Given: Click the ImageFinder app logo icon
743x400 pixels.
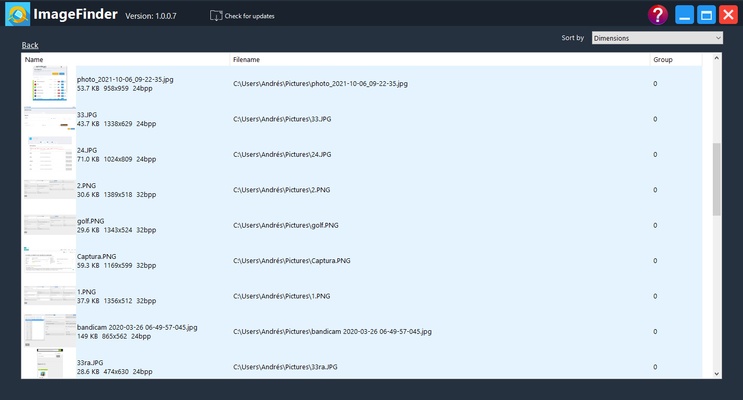Looking at the screenshot, I should coord(18,14).
